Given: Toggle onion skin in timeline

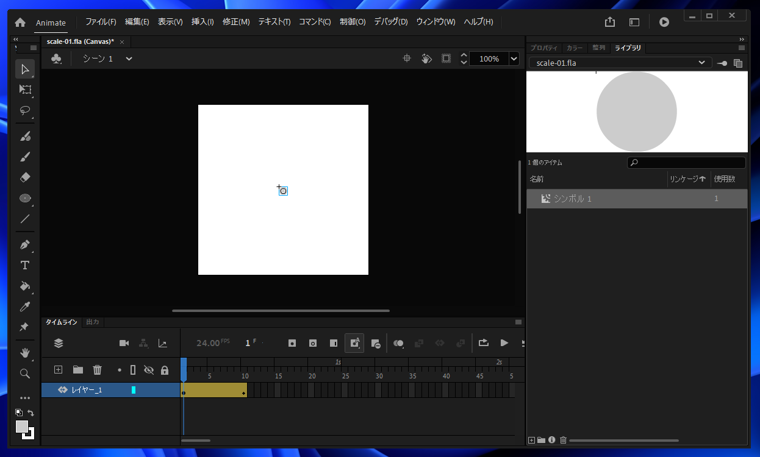Looking at the screenshot, I should 398,343.
